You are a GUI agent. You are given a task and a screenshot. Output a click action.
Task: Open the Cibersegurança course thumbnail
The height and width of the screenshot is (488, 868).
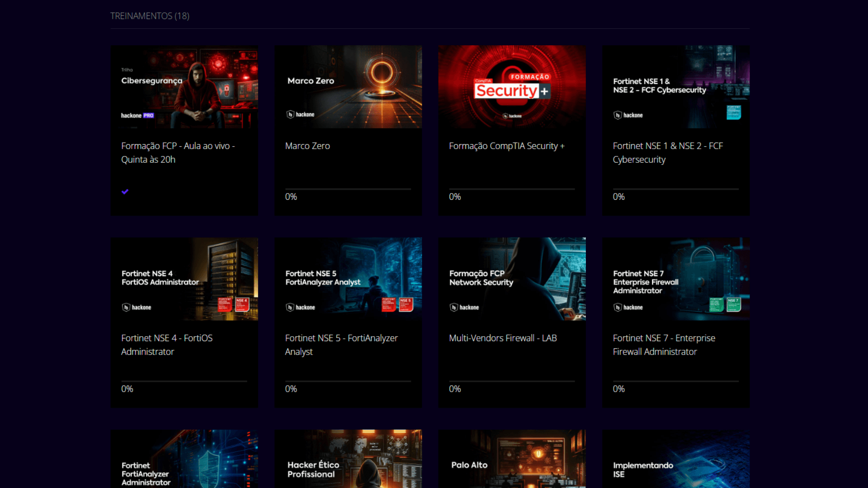pos(184,87)
